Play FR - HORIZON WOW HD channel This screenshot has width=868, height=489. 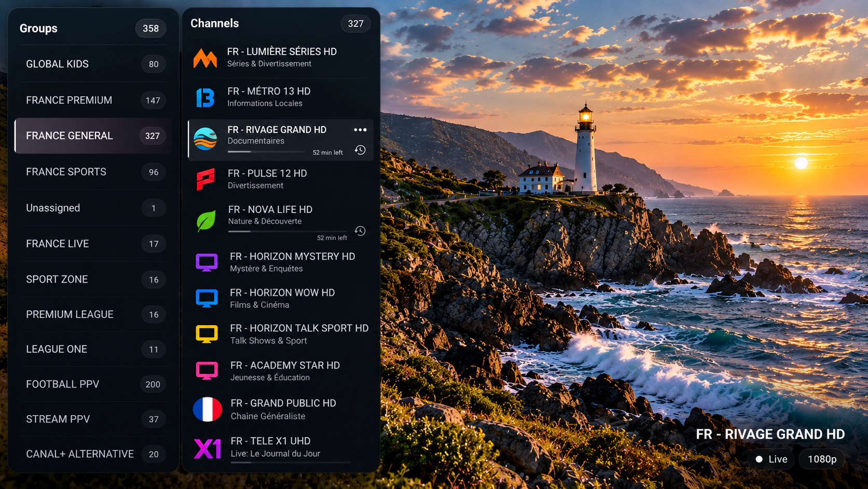(281, 299)
